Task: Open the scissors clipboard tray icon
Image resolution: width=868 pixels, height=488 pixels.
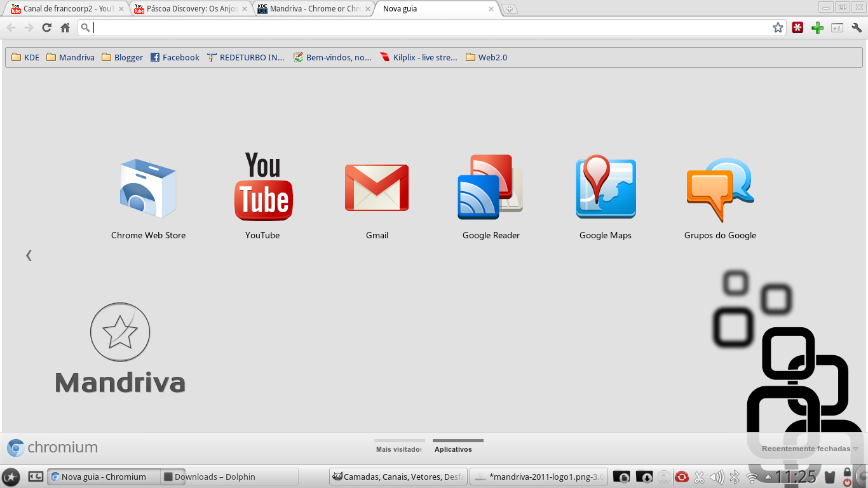Action: click(699, 477)
